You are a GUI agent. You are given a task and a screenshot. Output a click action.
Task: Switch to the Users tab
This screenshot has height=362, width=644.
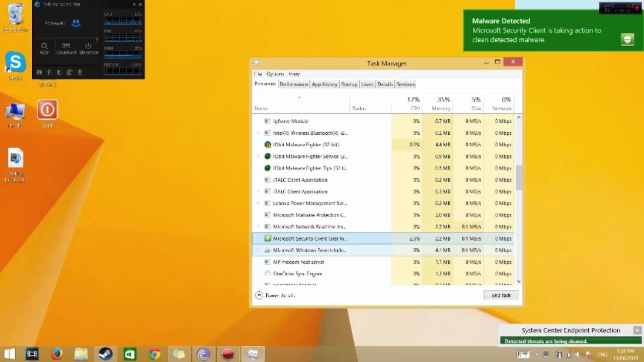click(367, 84)
